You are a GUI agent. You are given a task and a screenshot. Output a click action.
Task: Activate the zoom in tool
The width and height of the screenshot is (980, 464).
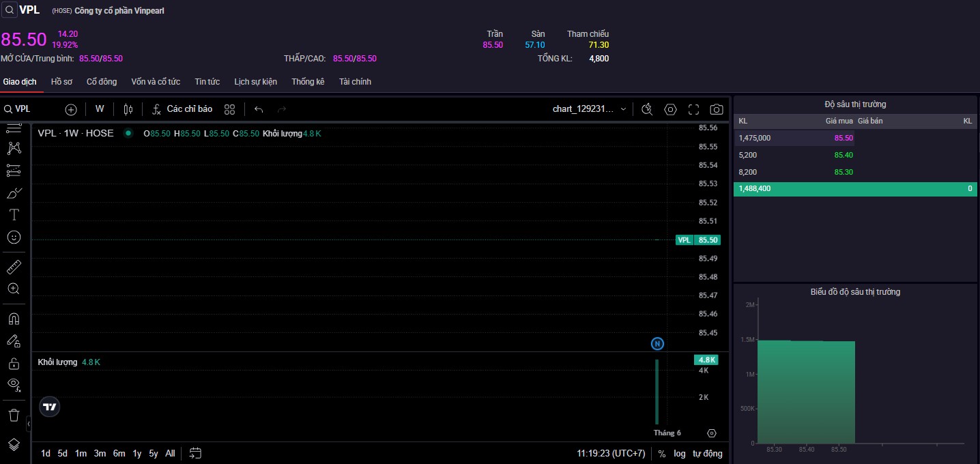(14, 289)
